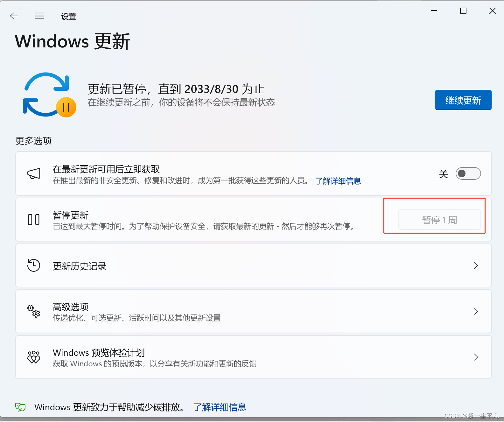Click the 设置 window title

tap(69, 17)
